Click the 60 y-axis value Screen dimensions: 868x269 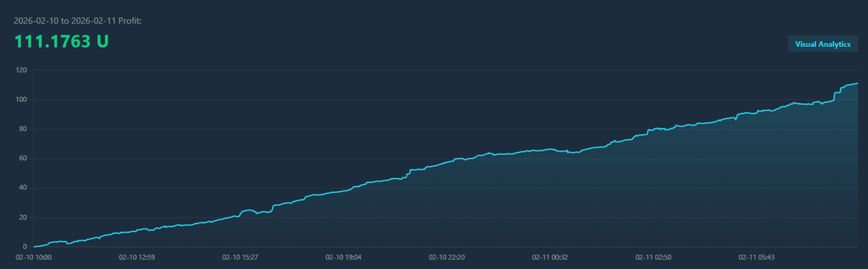click(22, 158)
